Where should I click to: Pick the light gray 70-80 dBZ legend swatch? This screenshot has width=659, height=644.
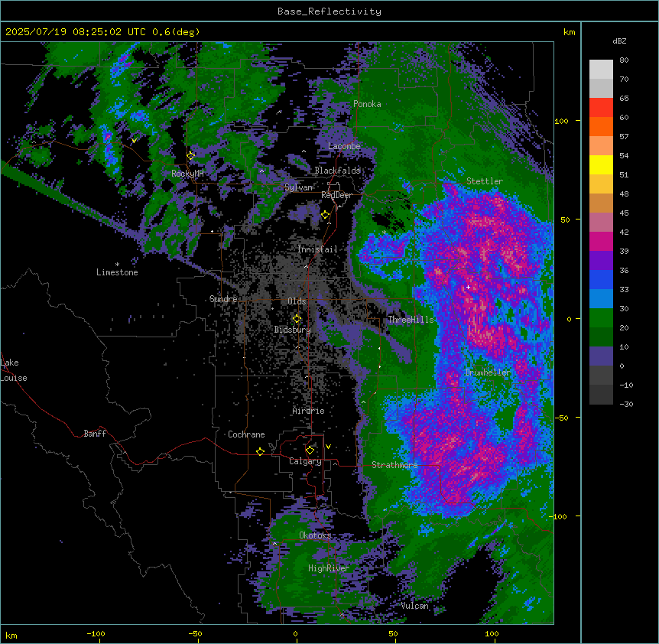[601, 70]
